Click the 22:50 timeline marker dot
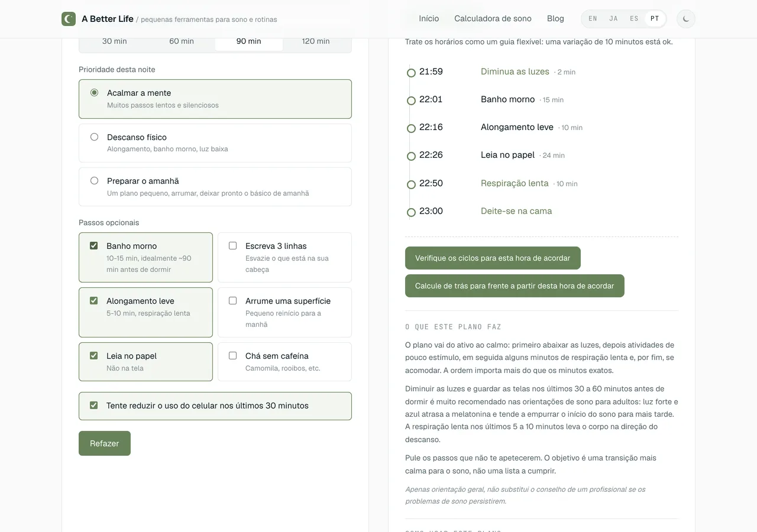Image resolution: width=757 pixels, height=532 pixels. (411, 184)
